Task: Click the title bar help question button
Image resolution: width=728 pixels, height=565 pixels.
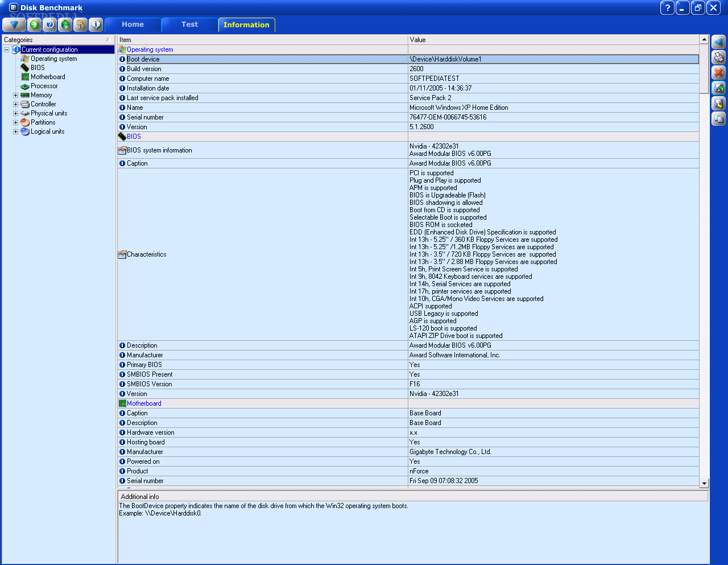Action: (667, 8)
